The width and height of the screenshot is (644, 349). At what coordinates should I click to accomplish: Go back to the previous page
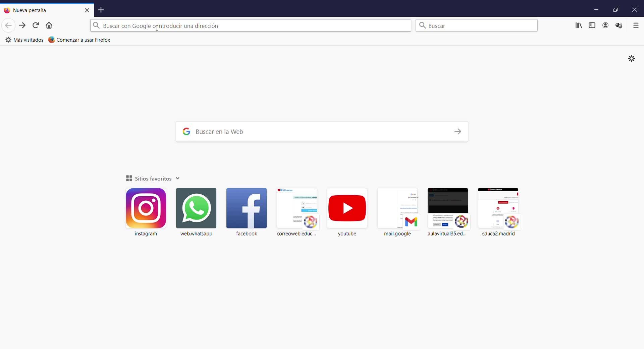coord(8,26)
